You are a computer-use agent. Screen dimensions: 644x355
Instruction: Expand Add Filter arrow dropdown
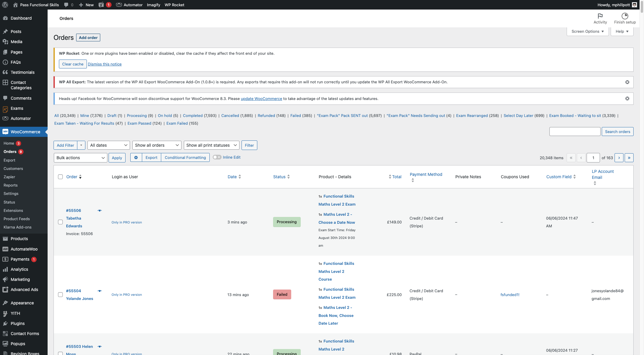[81, 145]
